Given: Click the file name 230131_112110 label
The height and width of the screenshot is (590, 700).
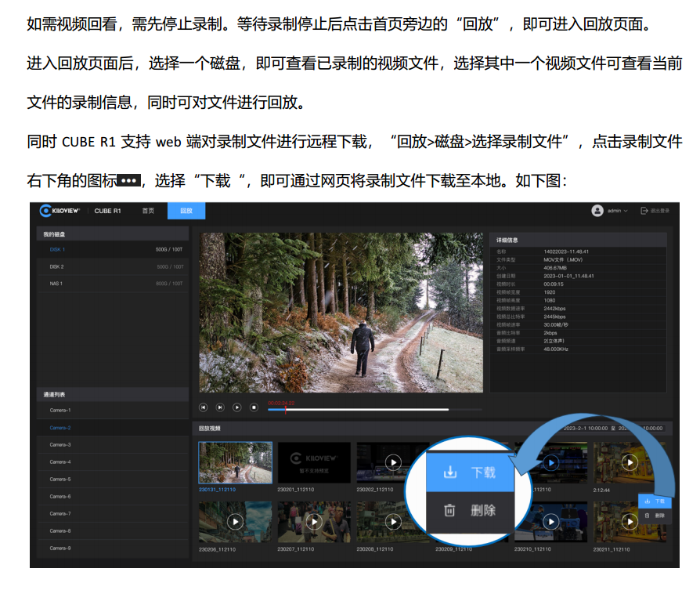Looking at the screenshot, I should (217, 490).
